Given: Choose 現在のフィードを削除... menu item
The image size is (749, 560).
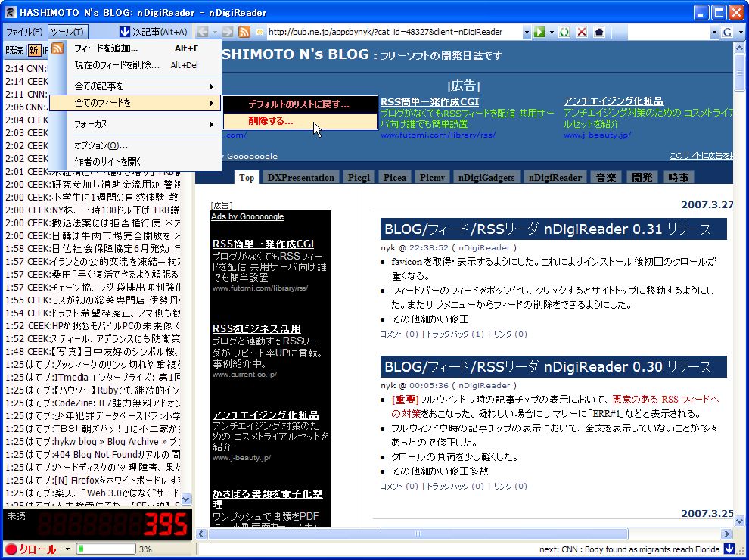Looking at the screenshot, I should pos(135,65).
